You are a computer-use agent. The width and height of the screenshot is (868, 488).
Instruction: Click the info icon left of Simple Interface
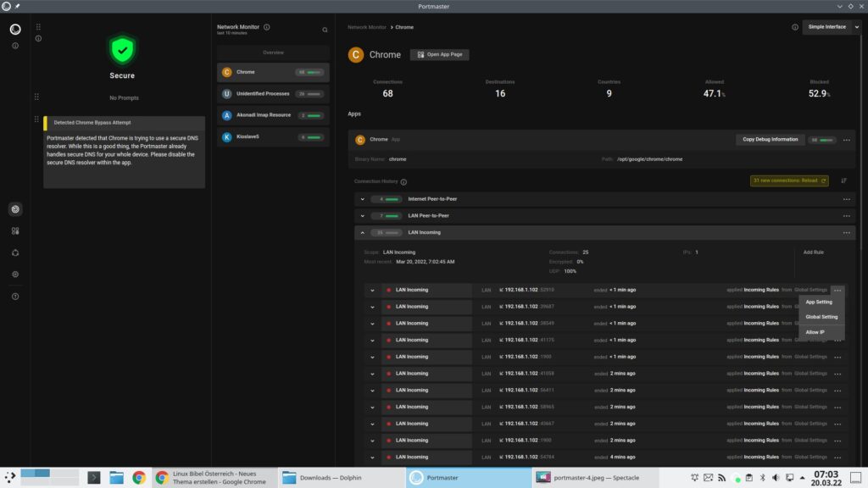click(x=795, y=27)
